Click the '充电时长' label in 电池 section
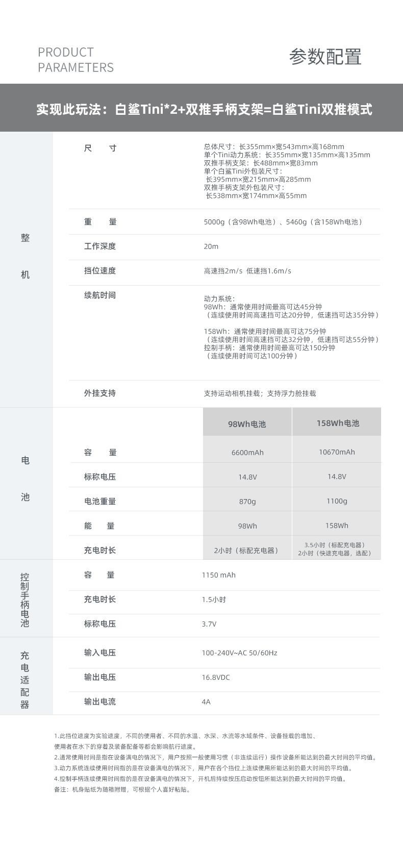 coord(100,550)
